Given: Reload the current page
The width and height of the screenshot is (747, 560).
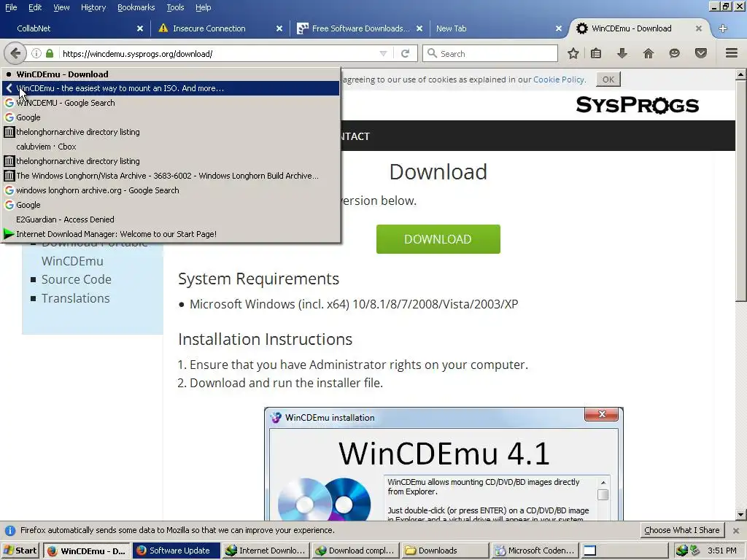Looking at the screenshot, I should tap(406, 53).
